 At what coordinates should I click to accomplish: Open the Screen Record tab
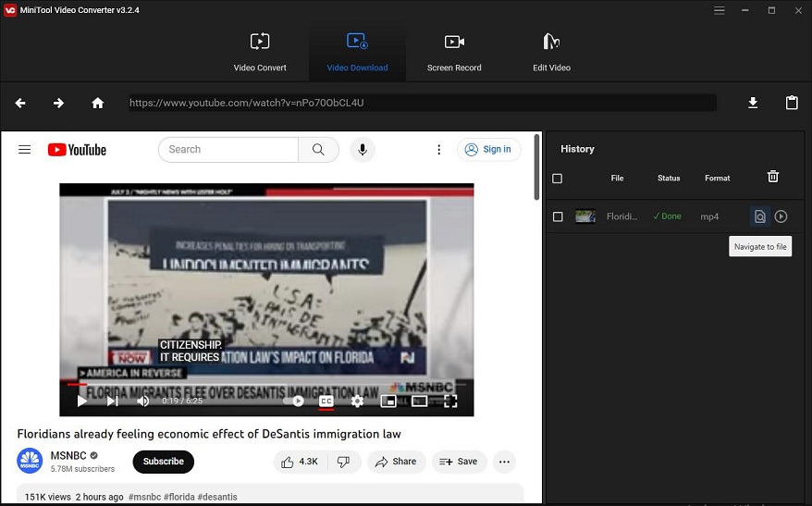coord(454,53)
